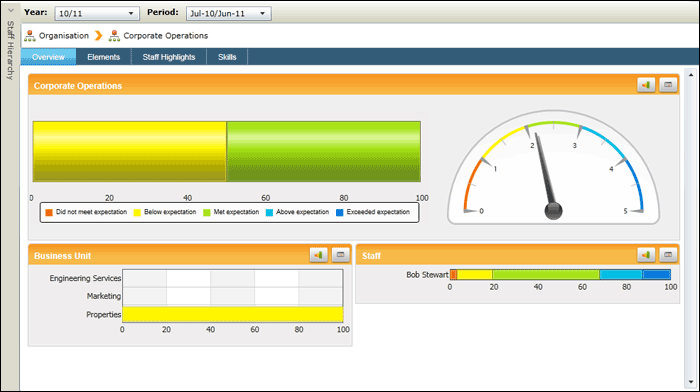Click the Organisation hierarchy icon in breadcrumb
Viewport: 700px width, 392px height.
pyautogui.click(x=30, y=36)
